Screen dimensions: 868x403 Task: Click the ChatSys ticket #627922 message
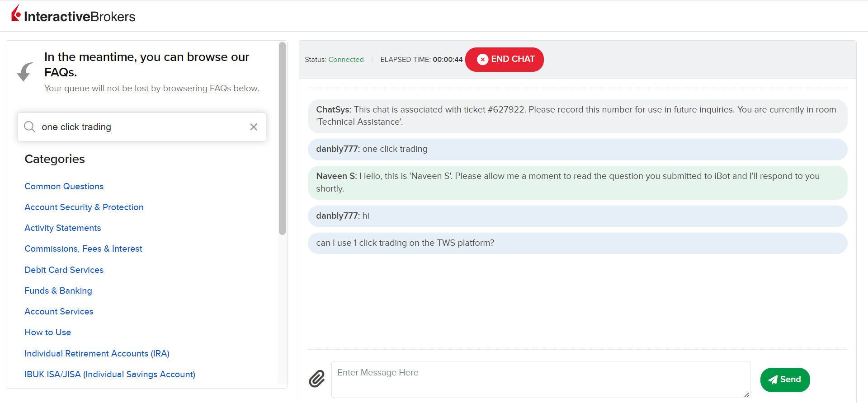(x=578, y=116)
